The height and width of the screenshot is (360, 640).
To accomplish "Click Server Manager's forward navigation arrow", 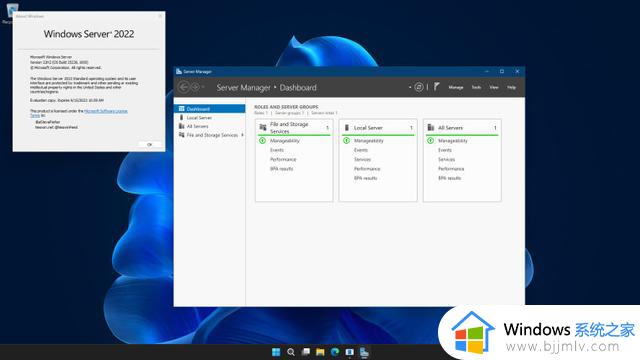I will click(195, 87).
